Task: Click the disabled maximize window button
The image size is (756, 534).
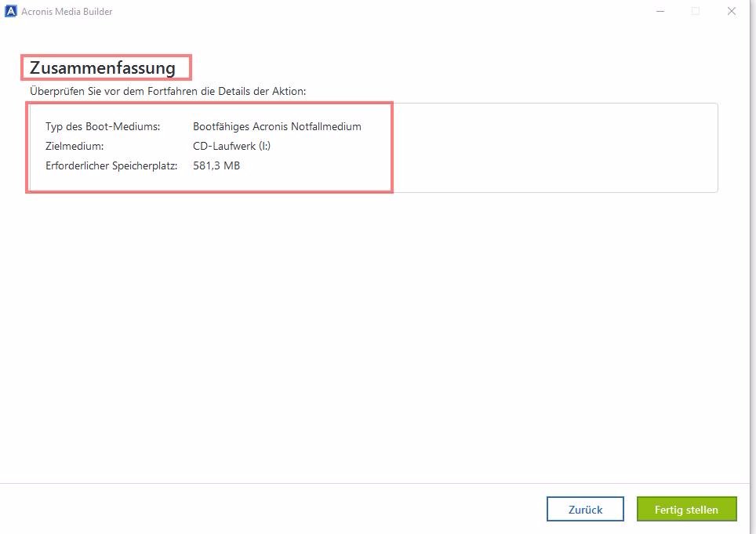Action: (696, 11)
